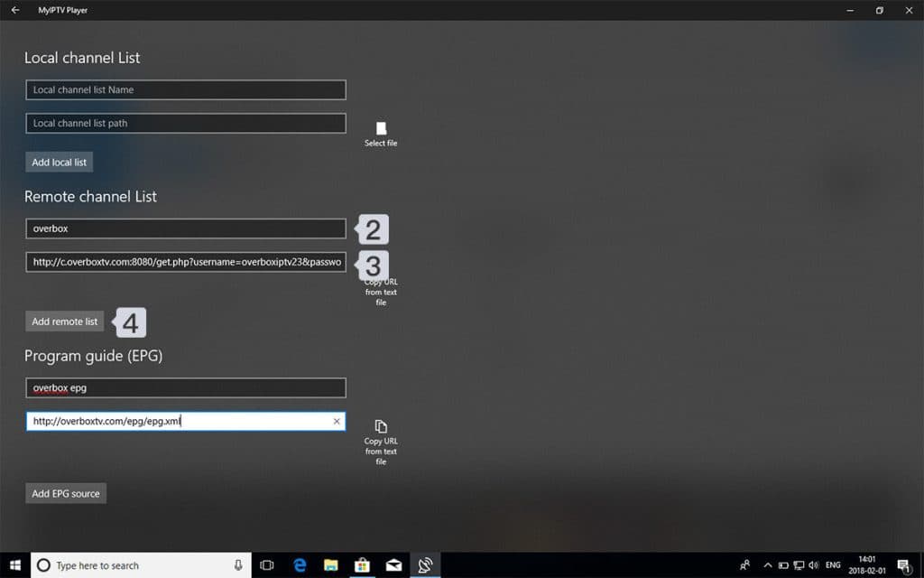
Task: Click the Cortana microphone icon in search bar
Action: tap(238, 565)
